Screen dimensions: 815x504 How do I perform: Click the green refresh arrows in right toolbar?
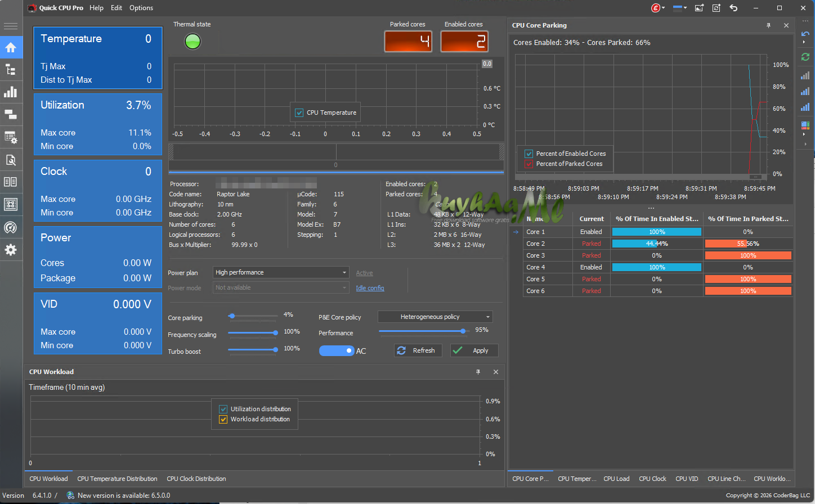(x=805, y=57)
